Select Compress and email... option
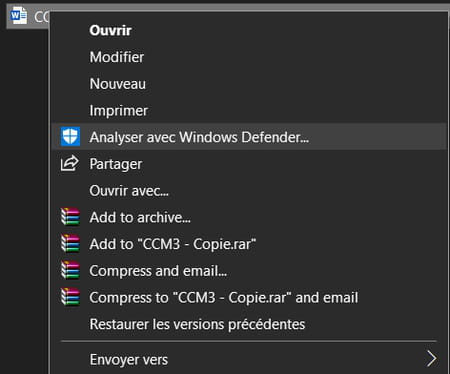Image resolution: width=450 pixels, height=374 pixels. (x=249, y=271)
